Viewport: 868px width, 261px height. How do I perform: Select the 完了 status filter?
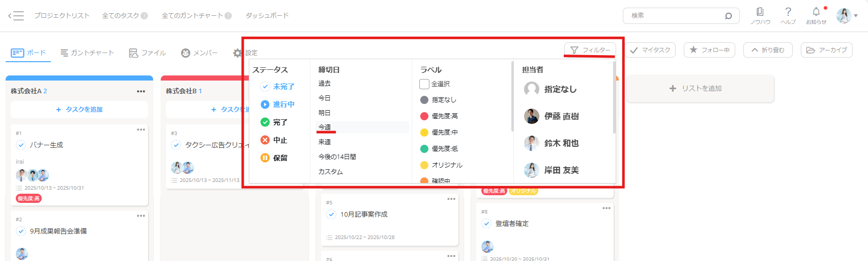click(274, 122)
